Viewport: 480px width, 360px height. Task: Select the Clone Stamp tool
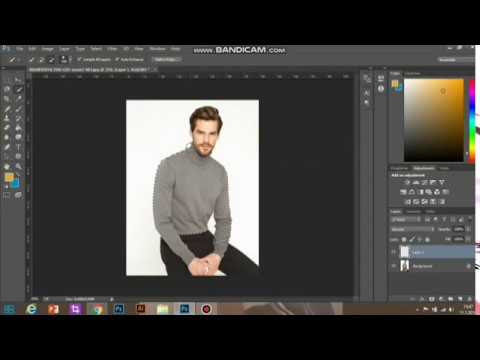tap(7, 118)
